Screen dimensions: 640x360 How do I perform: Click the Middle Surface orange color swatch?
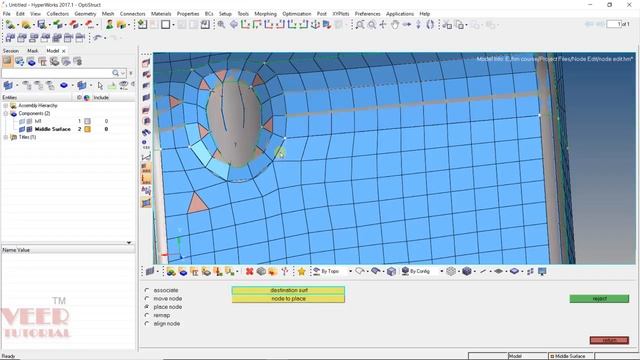click(87, 129)
